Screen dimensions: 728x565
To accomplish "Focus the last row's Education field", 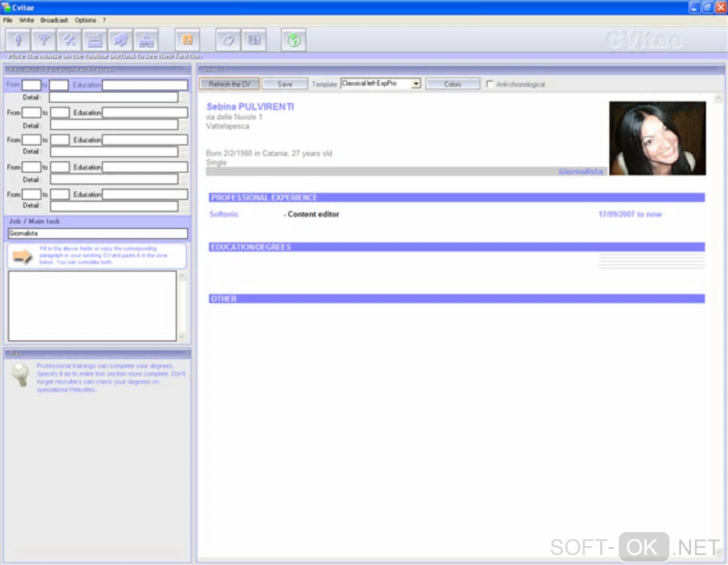I will 145,194.
